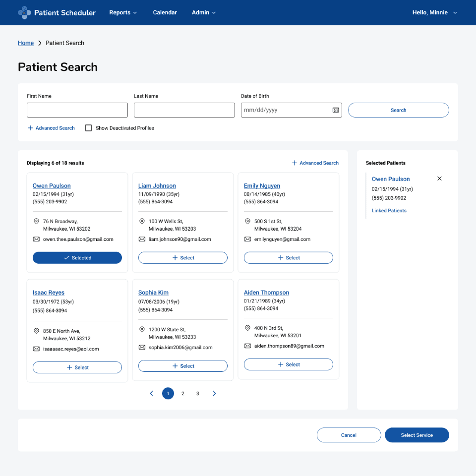This screenshot has width=476, height=476.
Task: Open Aiden Thompson profile link
Action: point(266,293)
